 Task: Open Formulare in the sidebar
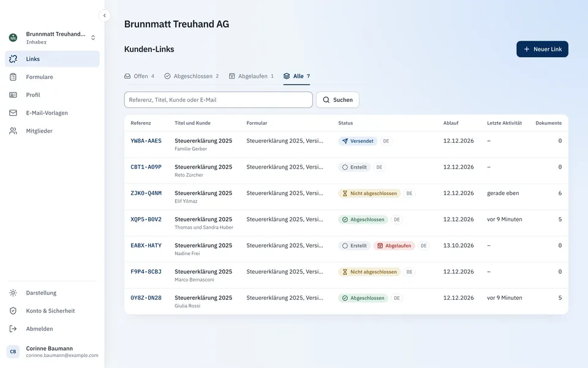[52, 77]
